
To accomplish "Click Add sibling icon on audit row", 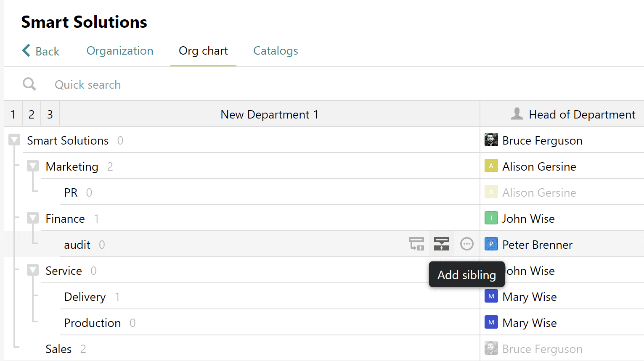I will (442, 244).
